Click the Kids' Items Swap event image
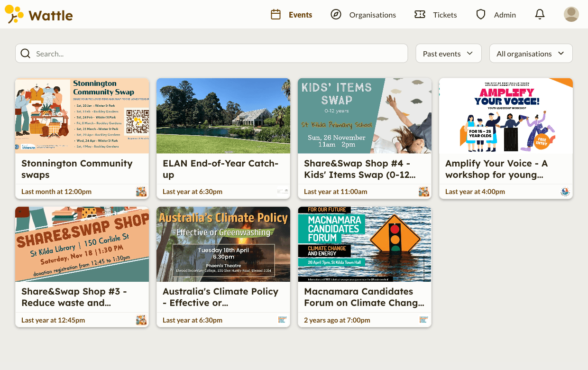The width and height of the screenshot is (588, 370). (364, 115)
